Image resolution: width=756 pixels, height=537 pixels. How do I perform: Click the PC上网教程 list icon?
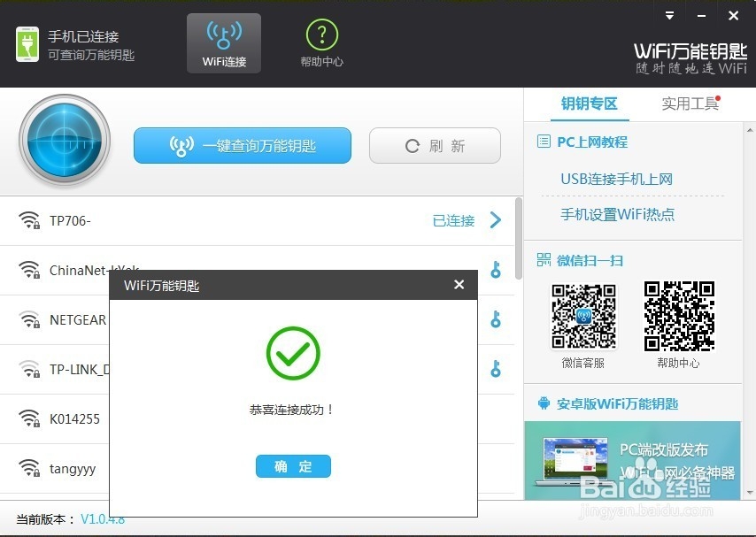544,142
